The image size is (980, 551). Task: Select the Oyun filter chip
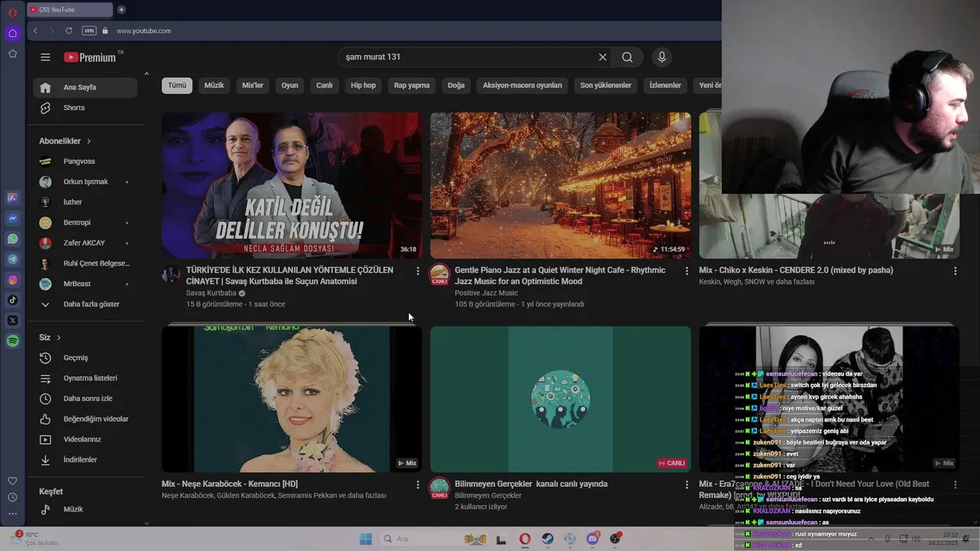click(x=289, y=85)
